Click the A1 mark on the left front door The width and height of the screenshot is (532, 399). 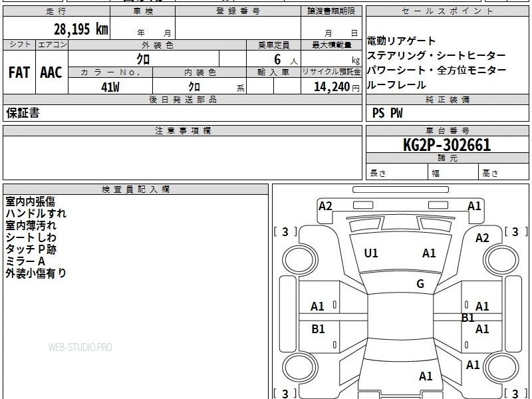[317, 307]
